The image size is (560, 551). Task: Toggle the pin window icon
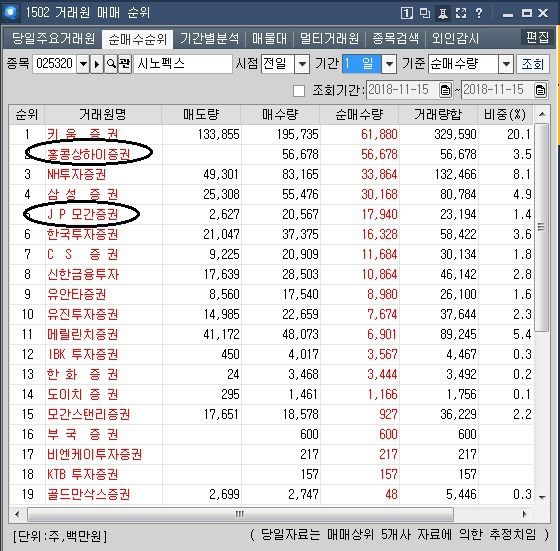click(x=442, y=13)
